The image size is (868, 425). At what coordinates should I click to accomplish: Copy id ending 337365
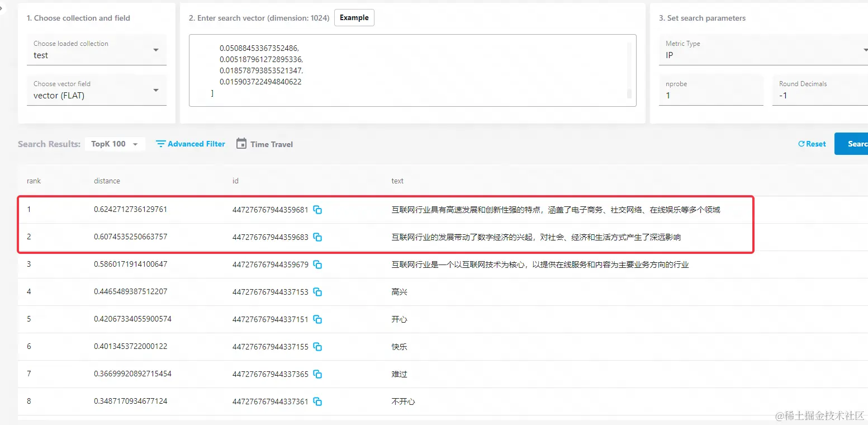coord(317,374)
